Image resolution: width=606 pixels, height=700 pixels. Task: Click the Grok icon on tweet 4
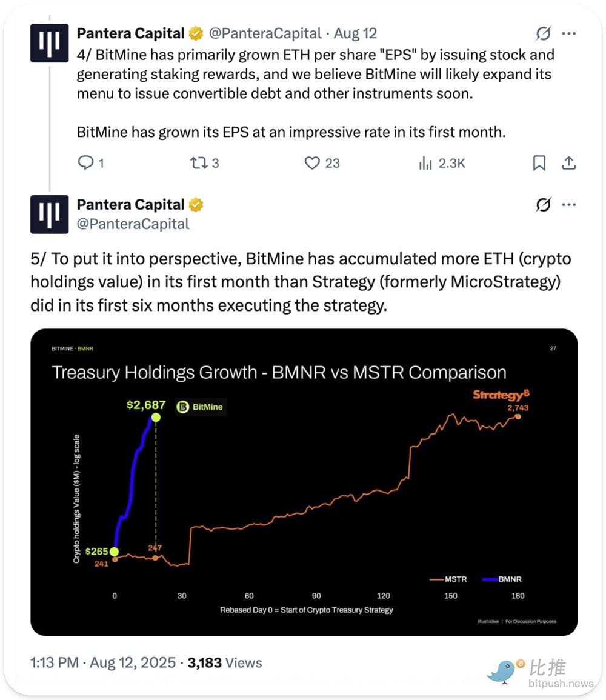543,33
